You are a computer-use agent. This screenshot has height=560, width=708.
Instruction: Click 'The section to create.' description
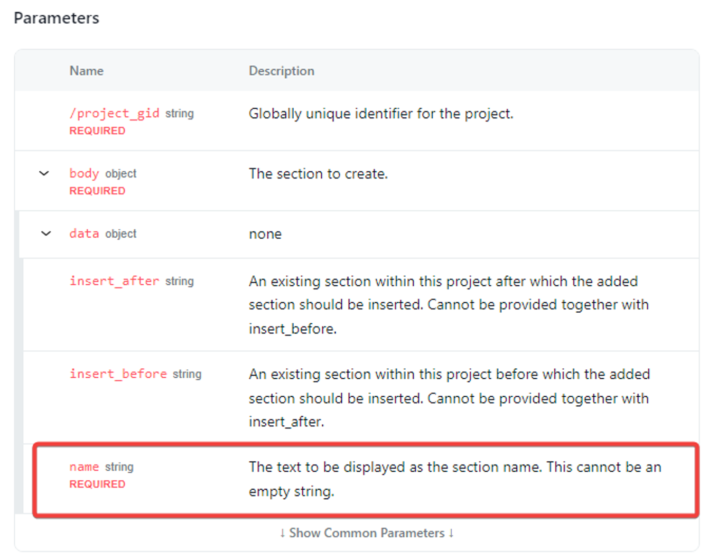pyautogui.click(x=318, y=174)
